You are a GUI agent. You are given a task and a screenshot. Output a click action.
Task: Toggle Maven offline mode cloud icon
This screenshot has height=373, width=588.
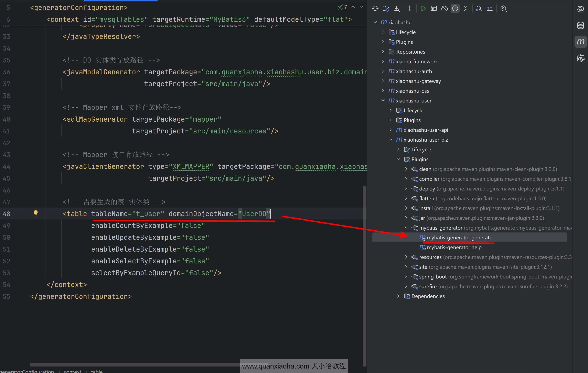click(x=445, y=9)
